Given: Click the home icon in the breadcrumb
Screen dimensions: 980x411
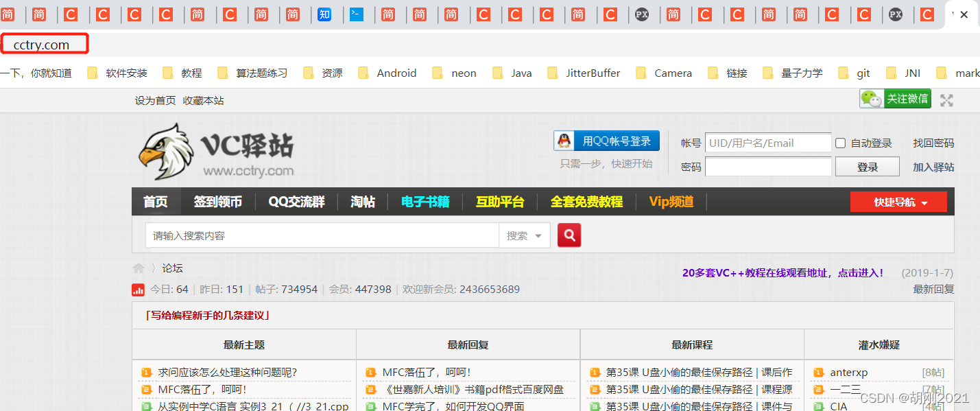Looking at the screenshot, I should point(139,268).
